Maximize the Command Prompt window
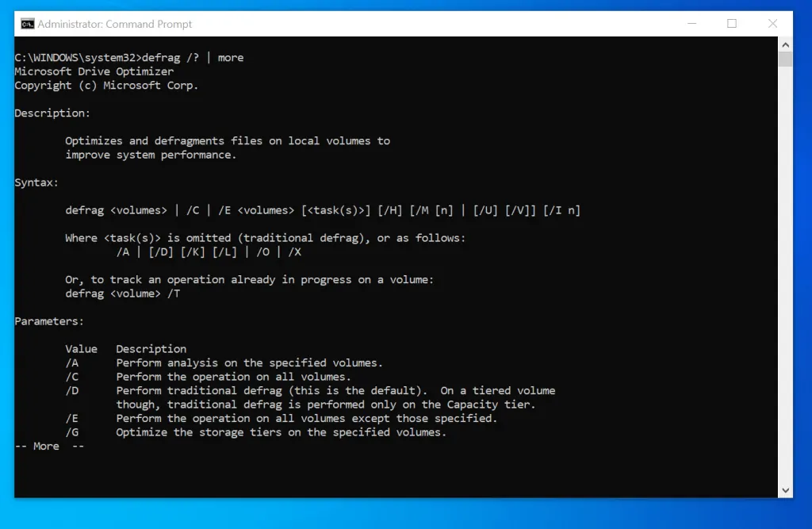Image resolution: width=812 pixels, height=529 pixels. pyautogui.click(x=732, y=24)
